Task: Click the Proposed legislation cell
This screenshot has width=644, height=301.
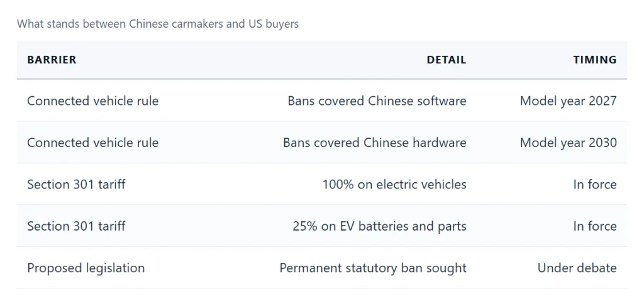Action: [86, 268]
